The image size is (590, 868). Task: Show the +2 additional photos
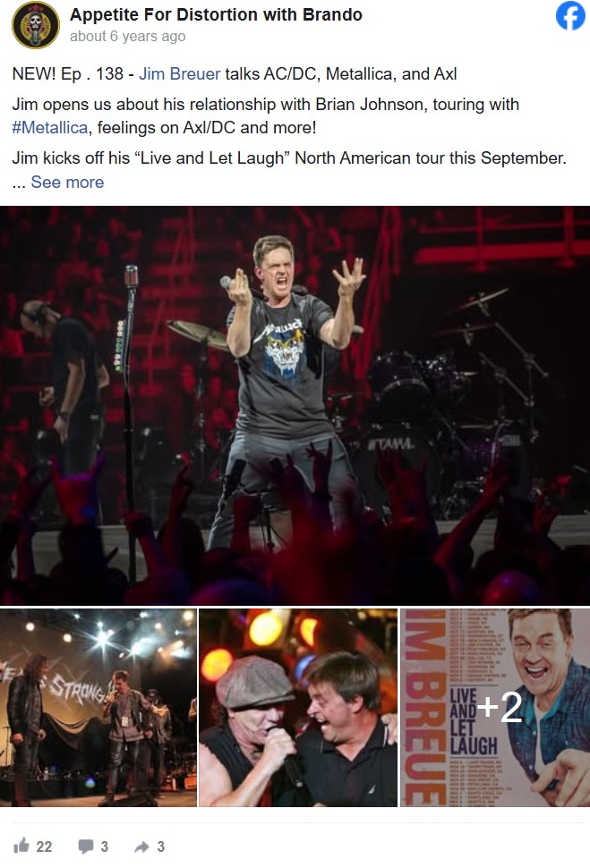pyautogui.click(x=500, y=707)
